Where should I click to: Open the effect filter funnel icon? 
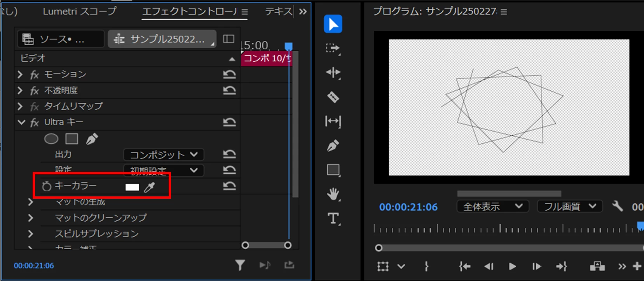click(240, 265)
